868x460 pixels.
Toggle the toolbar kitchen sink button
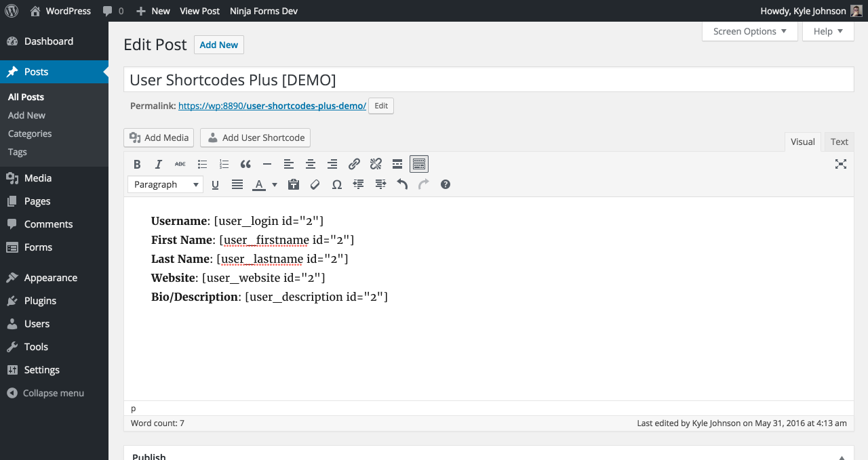tap(419, 164)
